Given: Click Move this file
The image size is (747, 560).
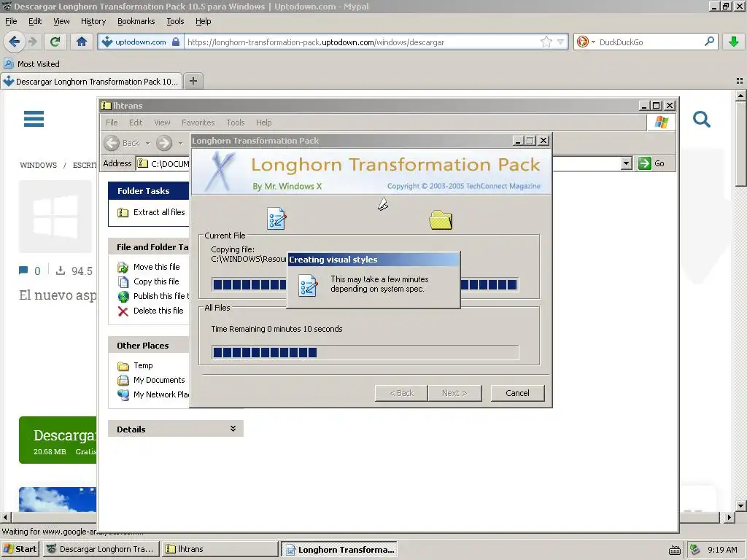Looking at the screenshot, I should point(149,267).
